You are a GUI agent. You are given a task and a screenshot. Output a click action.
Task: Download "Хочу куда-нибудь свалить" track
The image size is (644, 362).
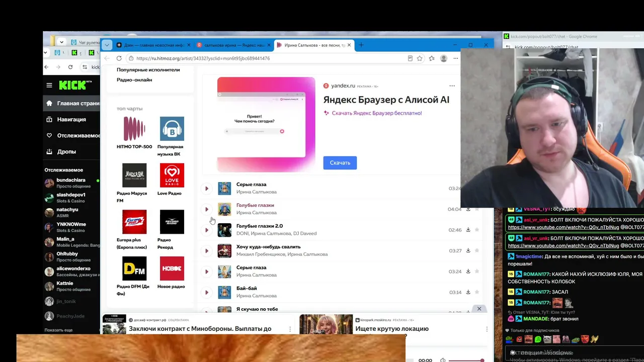(x=468, y=250)
